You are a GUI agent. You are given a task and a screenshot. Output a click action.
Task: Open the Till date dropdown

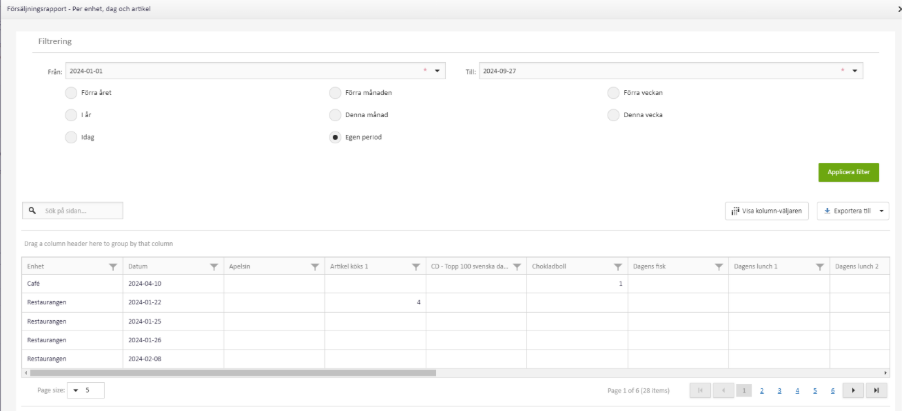pos(855,71)
